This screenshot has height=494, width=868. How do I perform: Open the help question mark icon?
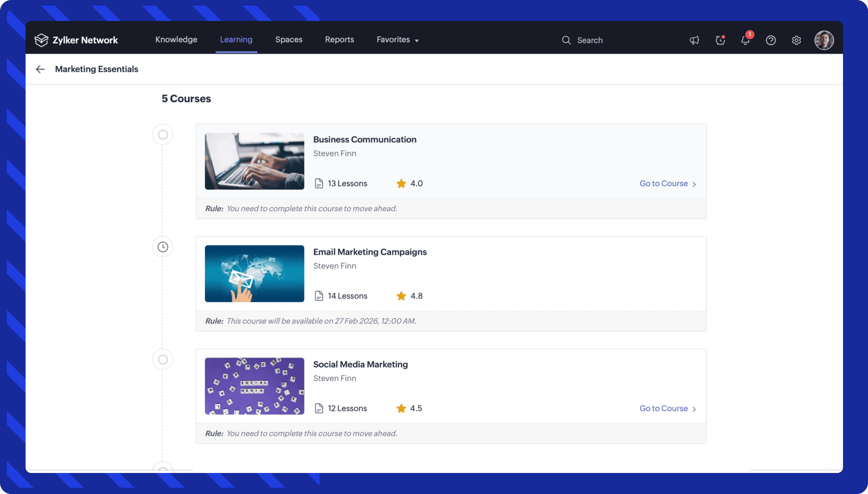(771, 40)
